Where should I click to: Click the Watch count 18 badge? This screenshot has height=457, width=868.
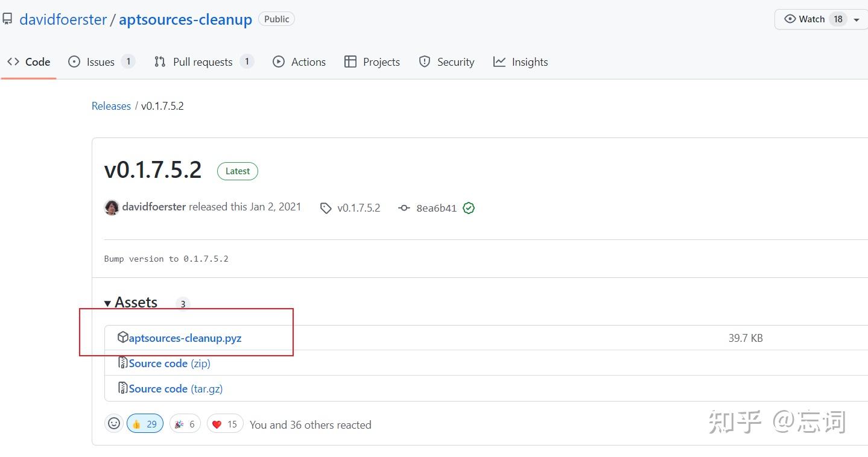click(838, 19)
